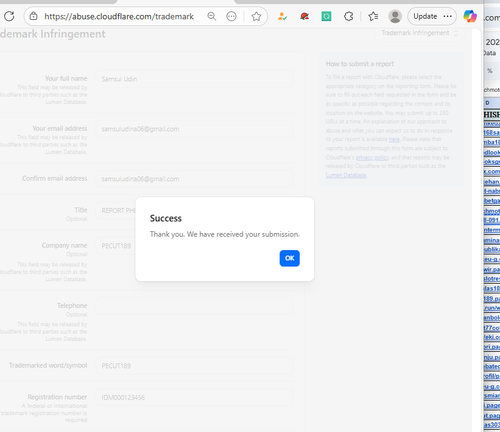
Task: Click OK in the Success dialog
Action: 289,258
